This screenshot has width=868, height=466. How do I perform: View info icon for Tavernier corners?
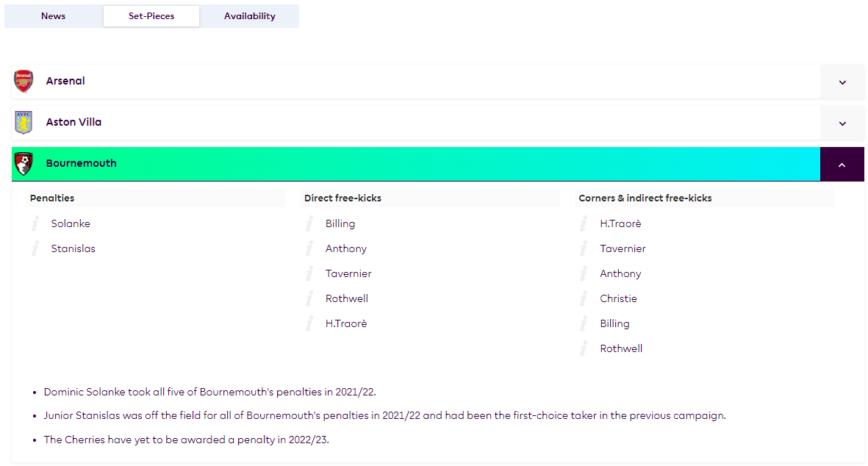(584, 248)
